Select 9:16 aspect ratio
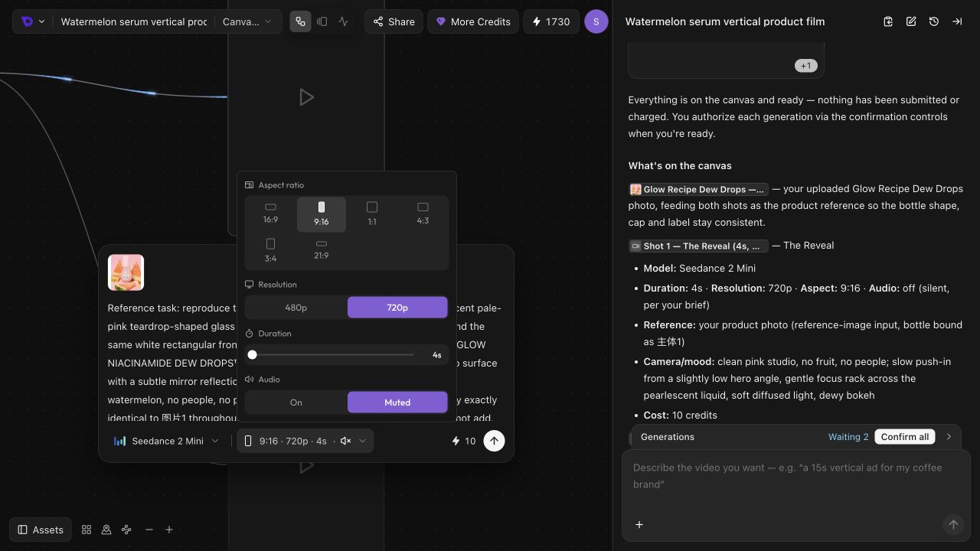980x551 pixels. click(x=322, y=214)
